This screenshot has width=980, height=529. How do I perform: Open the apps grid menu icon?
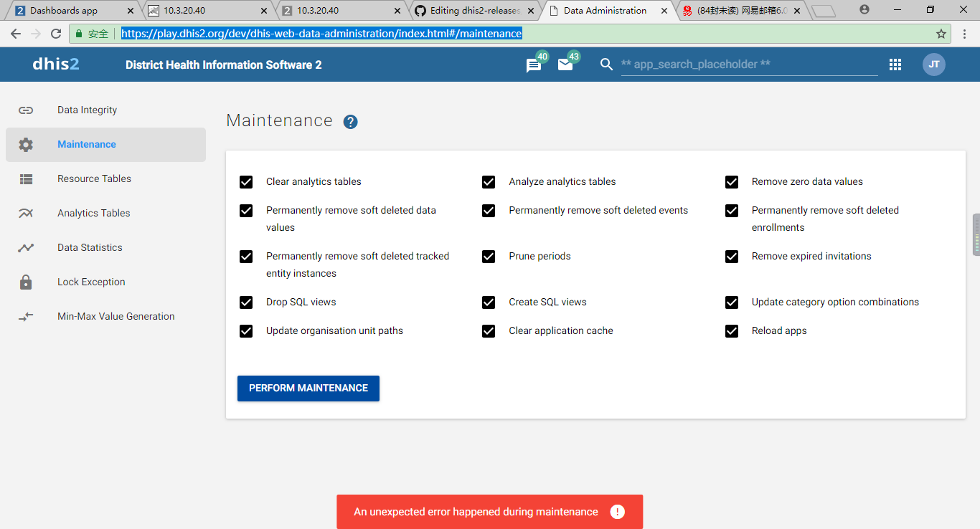coord(895,65)
